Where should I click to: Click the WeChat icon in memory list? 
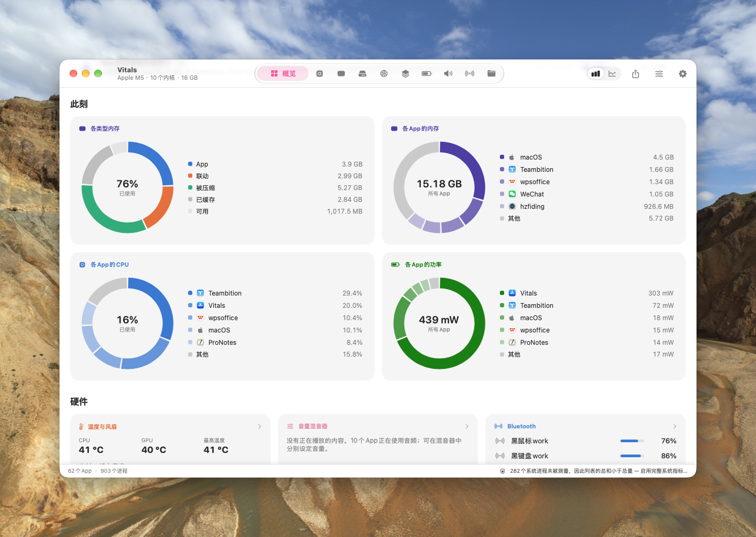(512, 194)
